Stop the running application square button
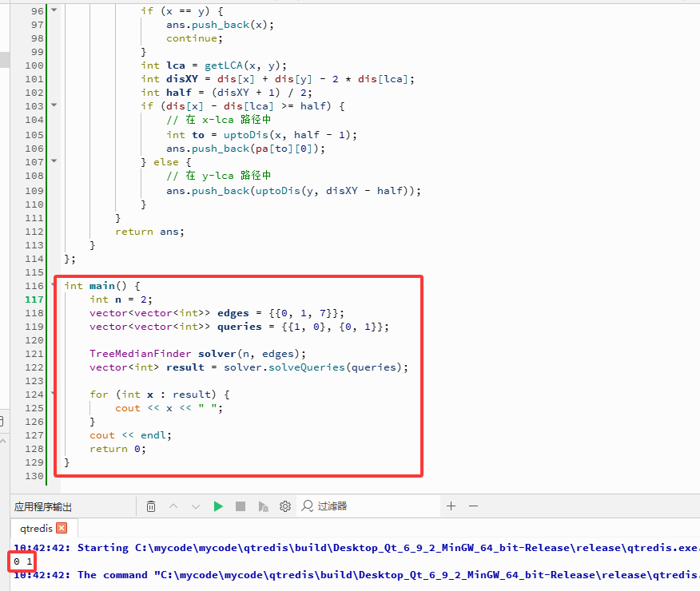Viewport: 700px width, 591px height. (x=241, y=506)
